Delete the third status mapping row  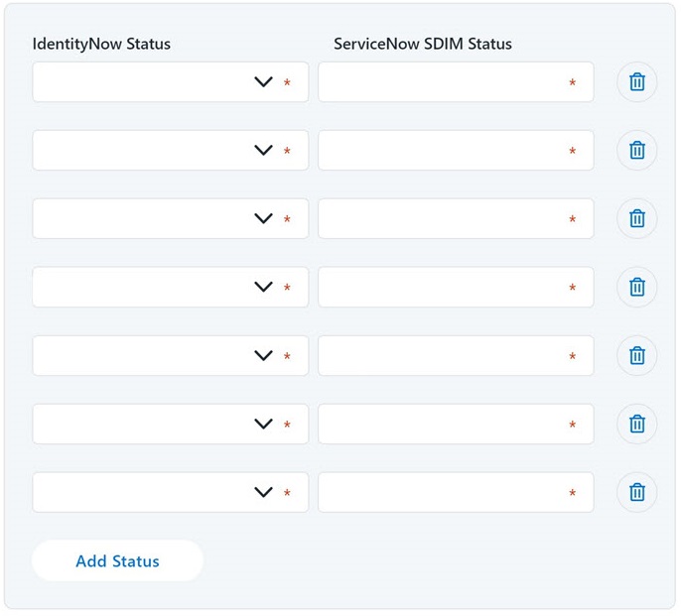point(636,218)
